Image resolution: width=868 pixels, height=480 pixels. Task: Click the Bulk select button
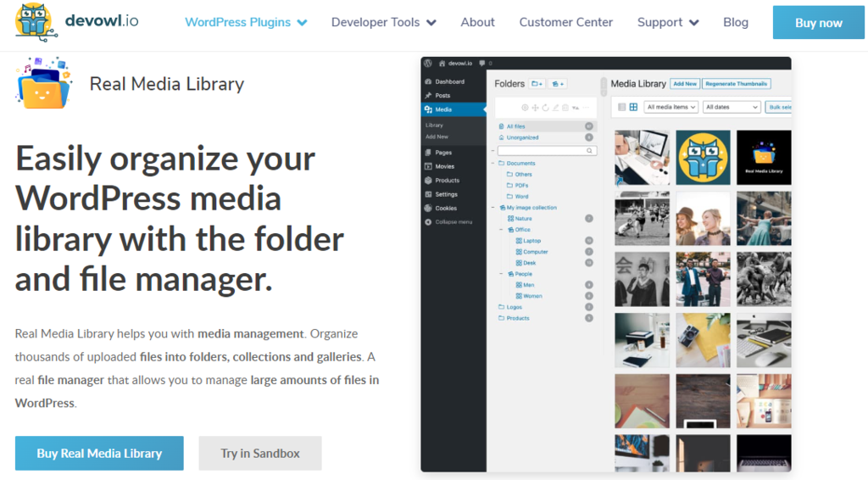coord(778,107)
